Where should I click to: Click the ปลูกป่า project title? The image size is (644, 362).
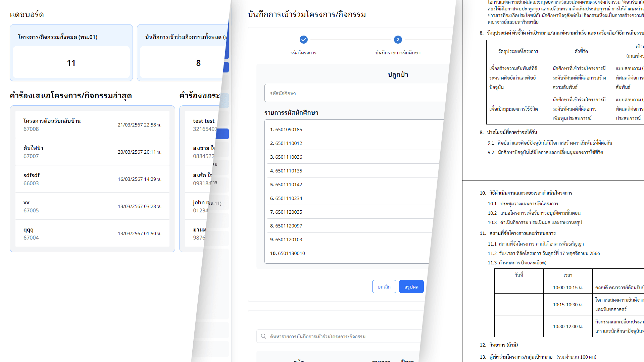coord(398,74)
